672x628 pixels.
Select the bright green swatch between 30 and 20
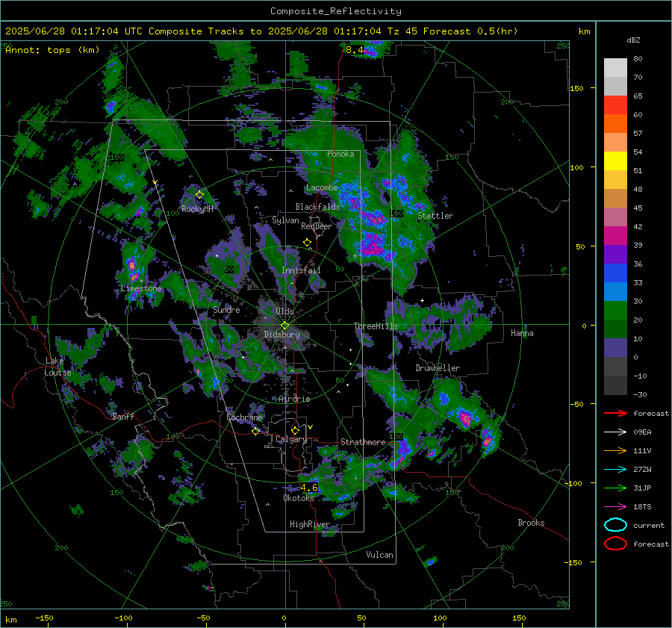pyautogui.click(x=615, y=311)
